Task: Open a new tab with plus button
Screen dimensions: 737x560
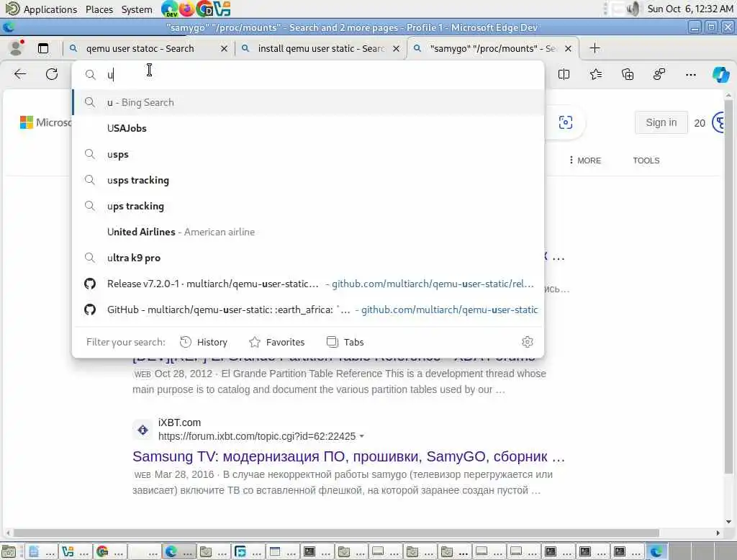Action: coord(594,48)
